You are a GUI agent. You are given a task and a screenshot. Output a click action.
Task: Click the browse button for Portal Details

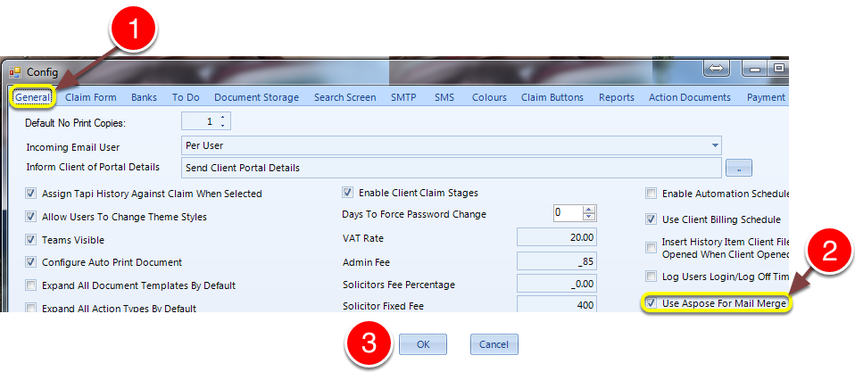739,168
